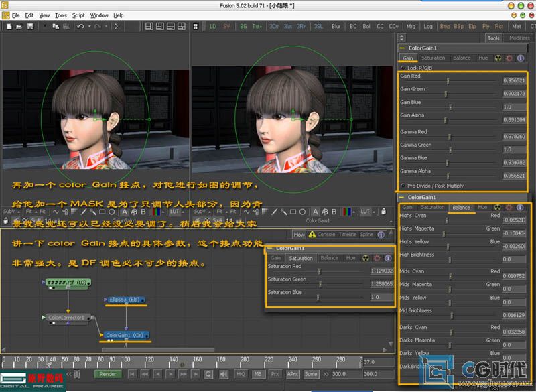
Task: Add an Ellipse (Elp) mask tool
Action: [472, 27]
